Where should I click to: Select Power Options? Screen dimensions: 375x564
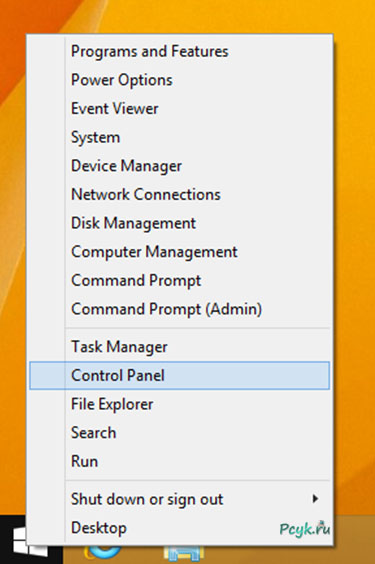click(x=122, y=80)
